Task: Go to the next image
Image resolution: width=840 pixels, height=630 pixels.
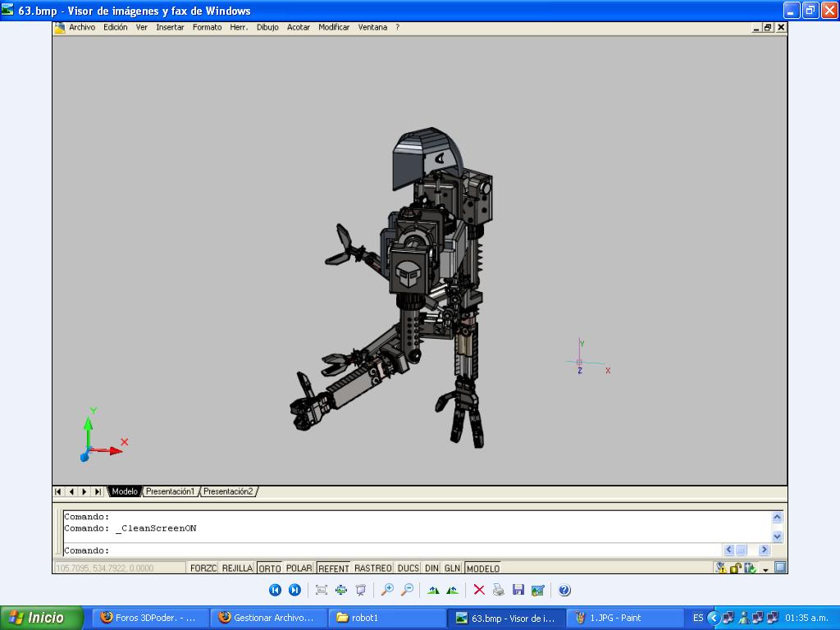Action: pyautogui.click(x=294, y=590)
